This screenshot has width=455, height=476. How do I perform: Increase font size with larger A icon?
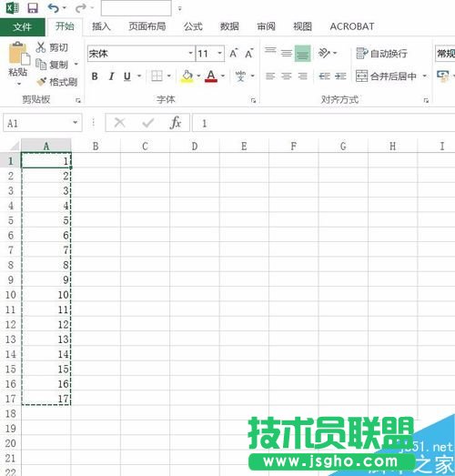[234, 54]
